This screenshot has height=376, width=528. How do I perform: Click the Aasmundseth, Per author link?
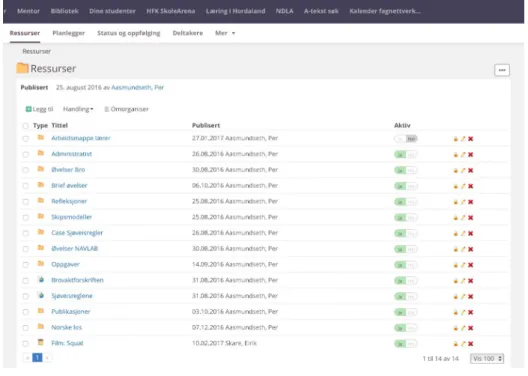137,88
